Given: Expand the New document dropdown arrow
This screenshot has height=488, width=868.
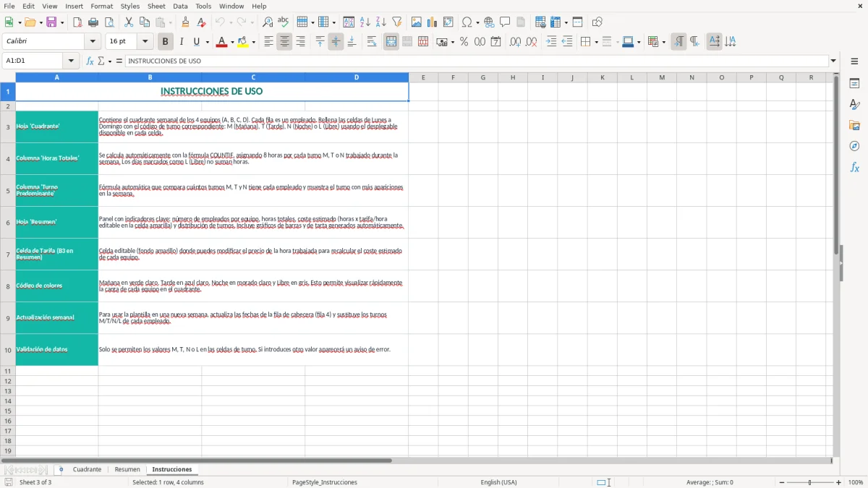Looking at the screenshot, I should point(19,22).
